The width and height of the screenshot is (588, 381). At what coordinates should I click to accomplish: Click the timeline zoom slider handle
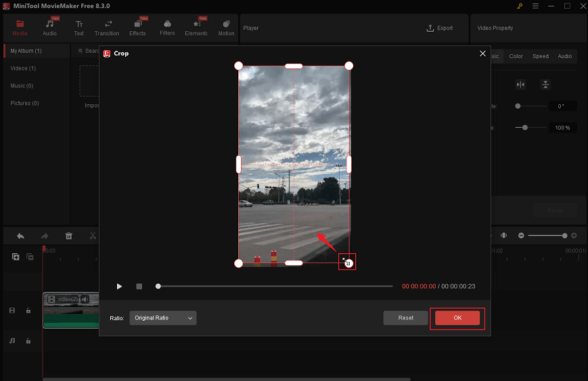click(x=565, y=236)
